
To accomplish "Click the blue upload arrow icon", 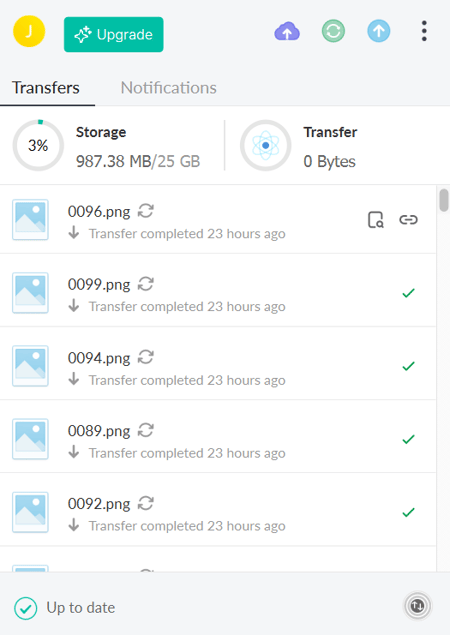I will pos(379,31).
